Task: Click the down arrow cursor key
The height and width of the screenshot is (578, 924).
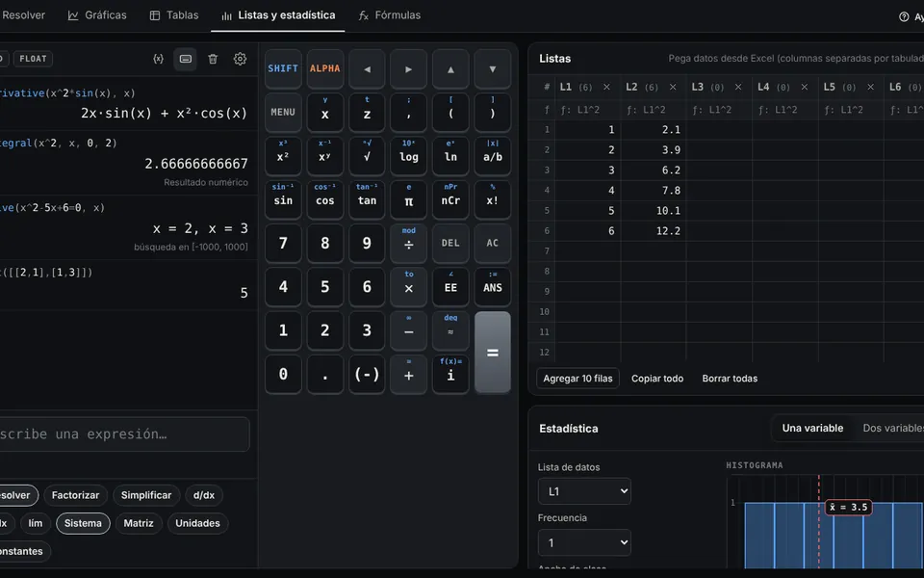Action: (x=493, y=69)
